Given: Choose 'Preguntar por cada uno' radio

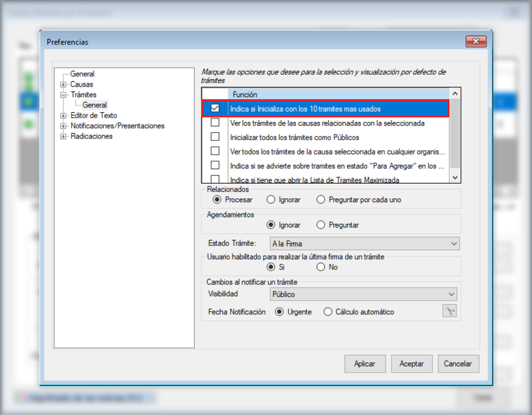Looking at the screenshot, I should point(321,200).
